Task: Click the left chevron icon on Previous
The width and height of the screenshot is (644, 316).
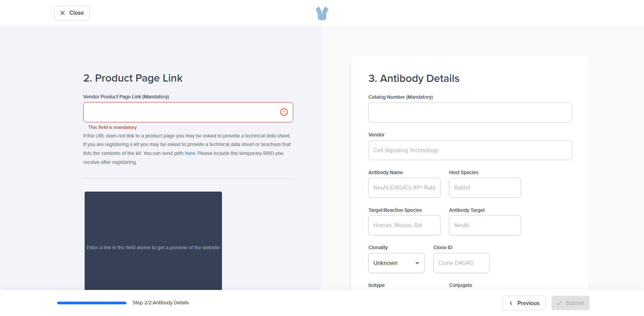Action: (511, 303)
